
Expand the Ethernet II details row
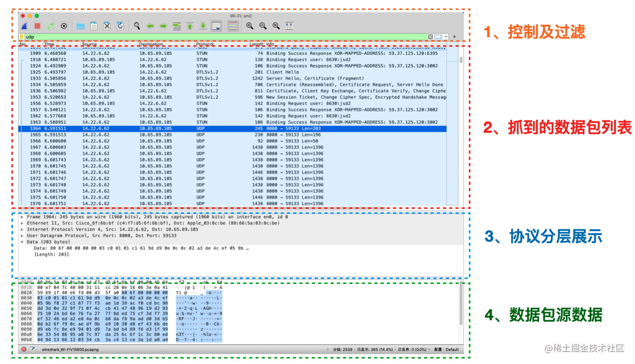[22, 223]
